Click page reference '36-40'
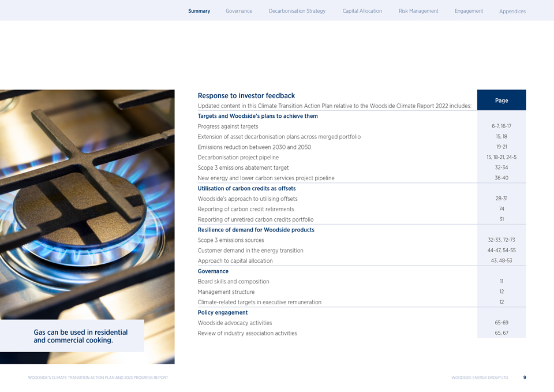The width and height of the screenshot is (554, 392). (x=501, y=177)
